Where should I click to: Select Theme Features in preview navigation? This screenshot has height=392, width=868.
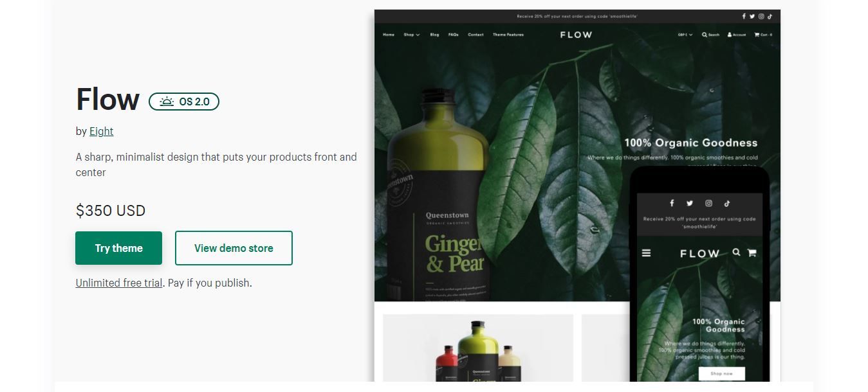tap(508, 35)
